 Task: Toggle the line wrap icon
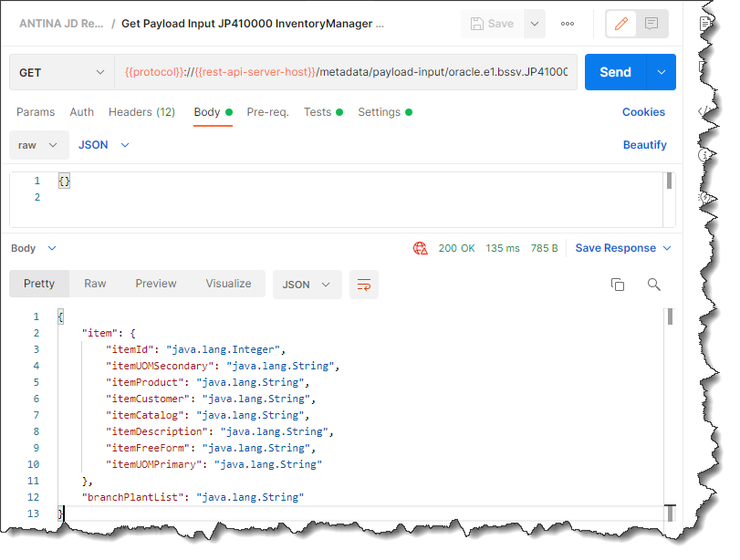(364, 285)
